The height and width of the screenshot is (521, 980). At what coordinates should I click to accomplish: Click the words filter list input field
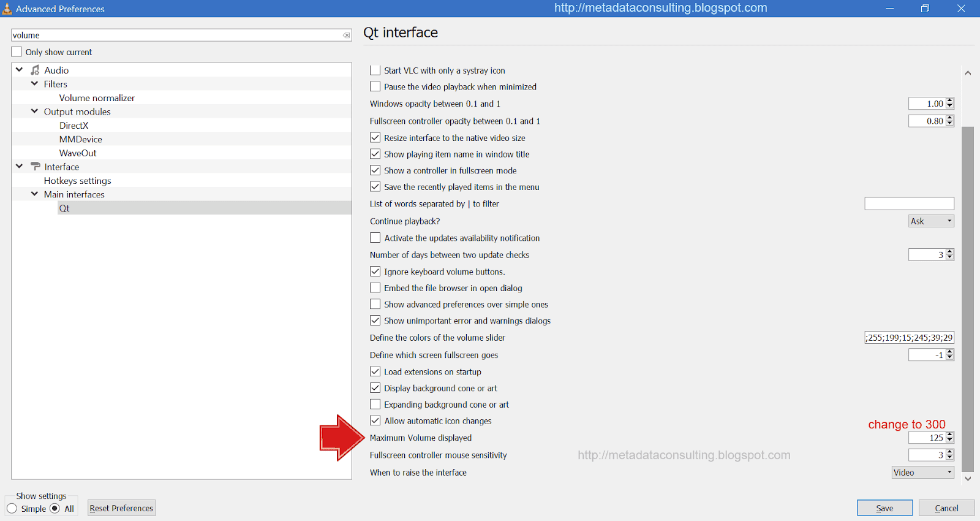point(910,204)
